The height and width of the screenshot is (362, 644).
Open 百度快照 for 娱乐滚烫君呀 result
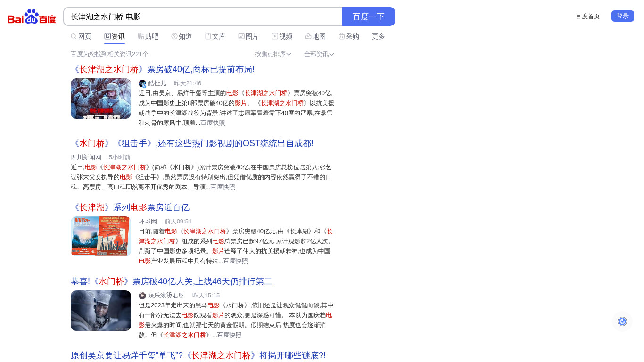tap(230, 335)
